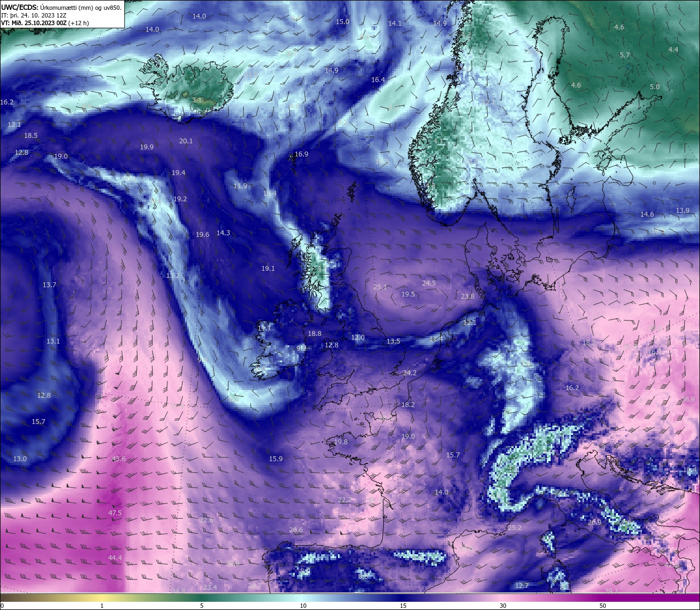Click the 50 tick on the color scale
This screenshot has width=700, height=610.
603,606
